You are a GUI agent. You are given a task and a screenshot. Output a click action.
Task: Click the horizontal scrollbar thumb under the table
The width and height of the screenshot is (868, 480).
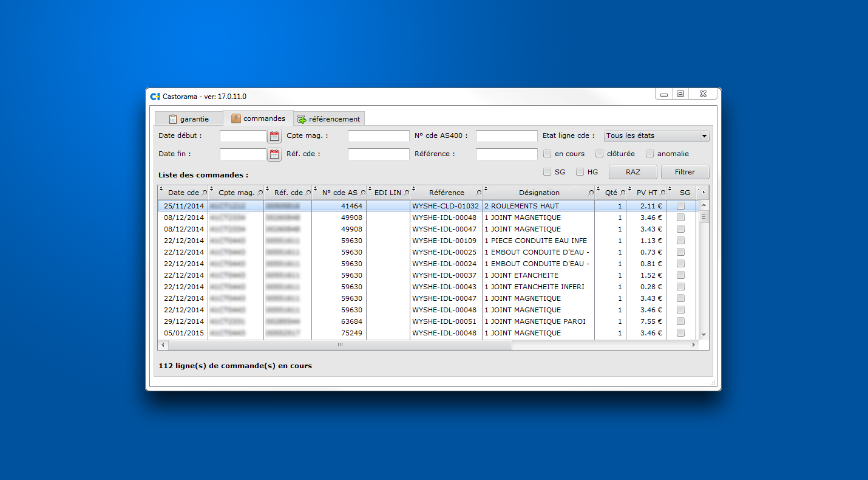click(340, 345)
